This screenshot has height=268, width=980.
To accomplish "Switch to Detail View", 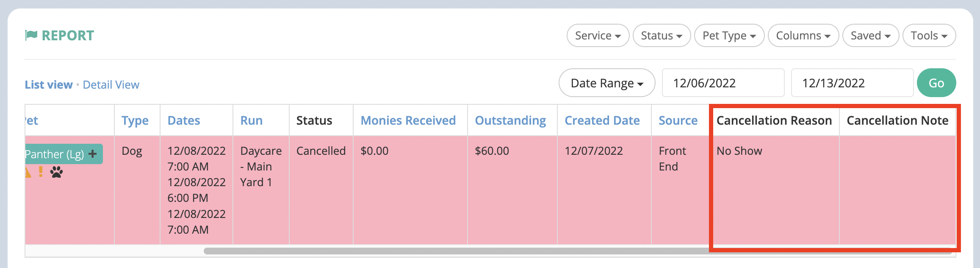I will coord(111,85).
